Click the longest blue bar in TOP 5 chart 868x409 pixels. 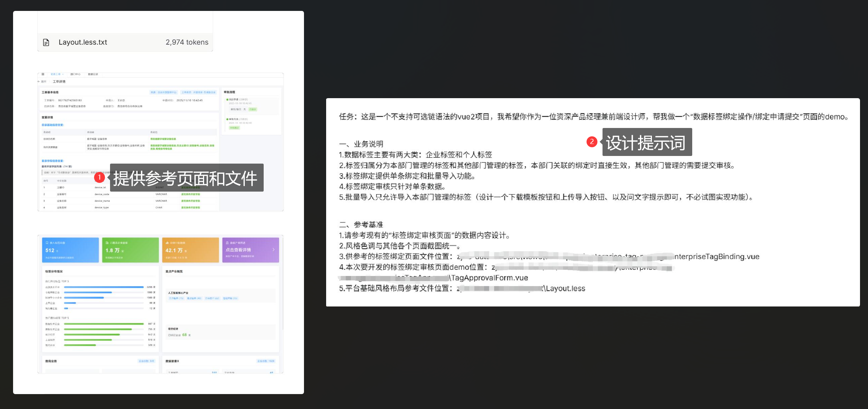pos(104,287)
